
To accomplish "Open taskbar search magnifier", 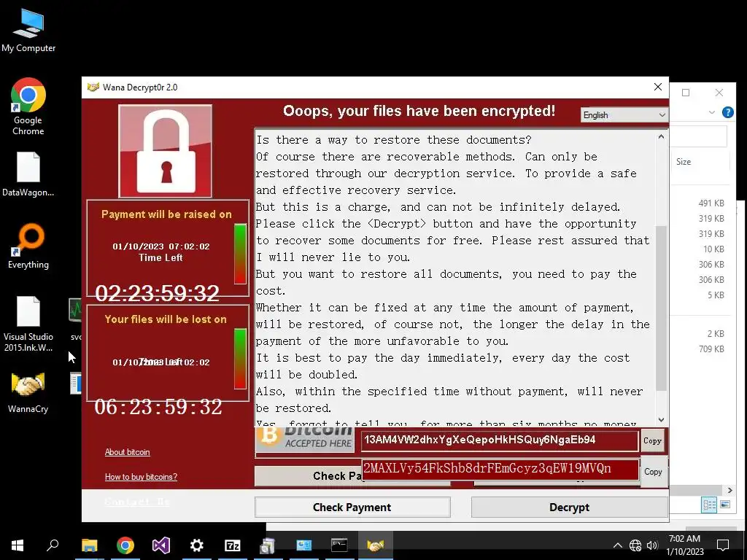I will (53, 545).
